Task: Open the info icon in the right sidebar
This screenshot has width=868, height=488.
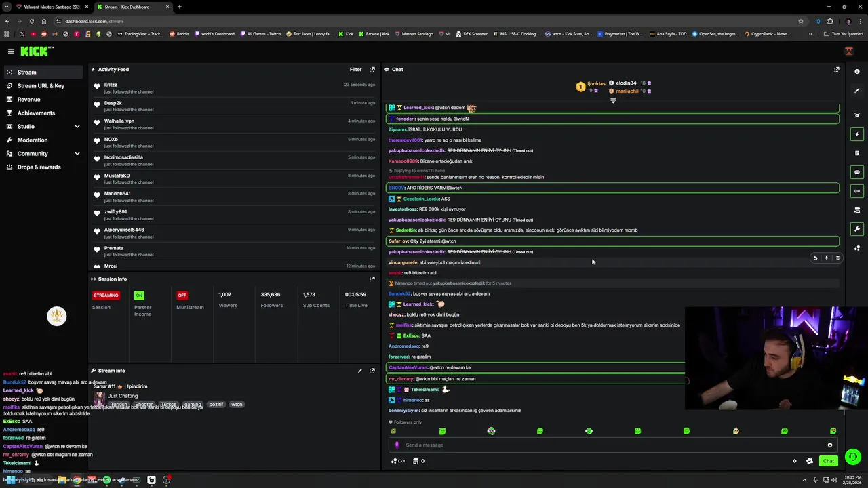Action: (857, 71)
